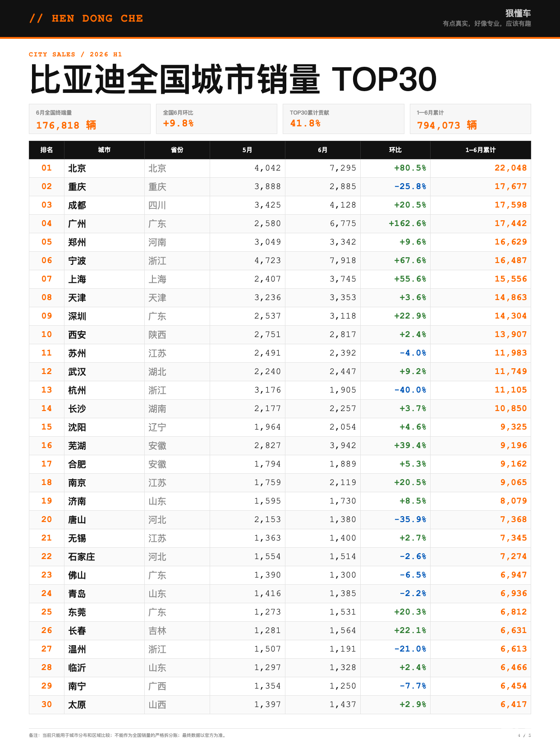Click the 青岛 city name
The height and width of the screenshot is (749, 560).
click(x=77, y=594)
